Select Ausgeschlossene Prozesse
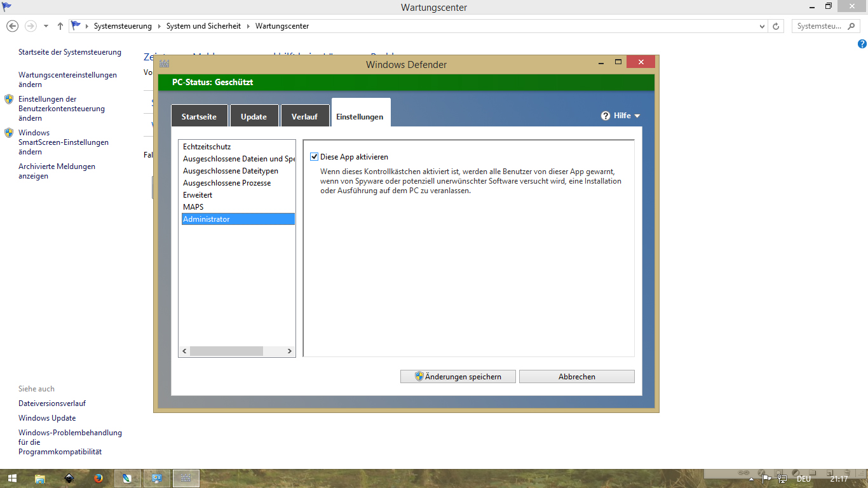Image resolution: width=868 pixels, height=488 pixels. (x=238, y=183)
